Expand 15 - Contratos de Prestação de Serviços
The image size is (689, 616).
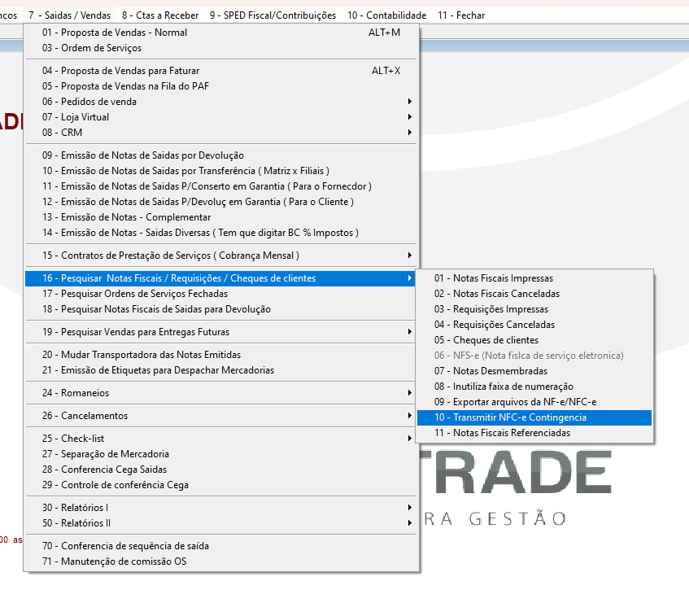pyautogui.click(x=171, y=256)
